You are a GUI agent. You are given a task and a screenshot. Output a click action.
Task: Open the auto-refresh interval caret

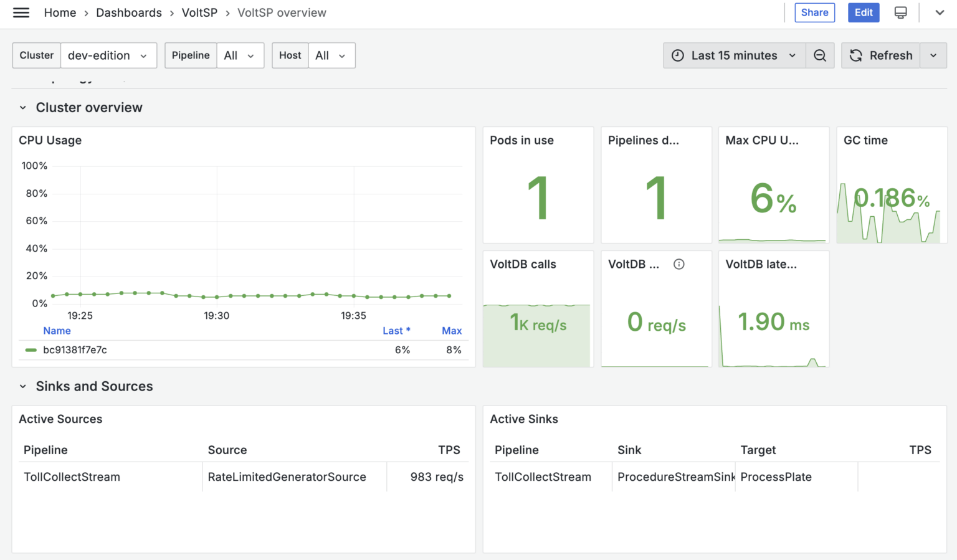[x=933, y=55]
